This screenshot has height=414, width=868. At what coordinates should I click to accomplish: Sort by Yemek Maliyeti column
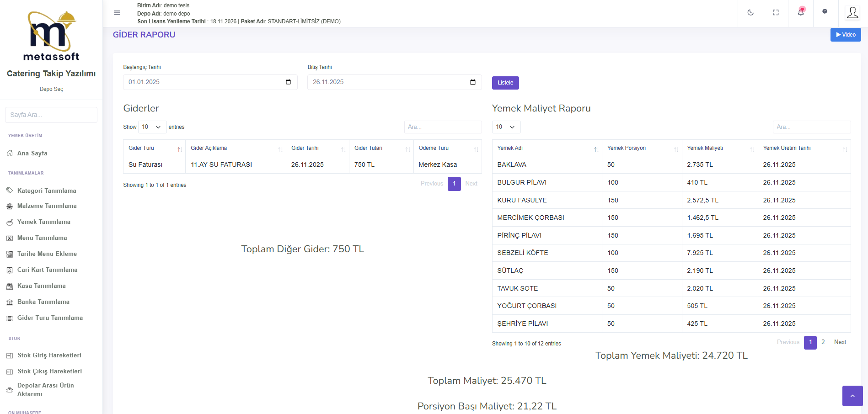tap(719, 148)
